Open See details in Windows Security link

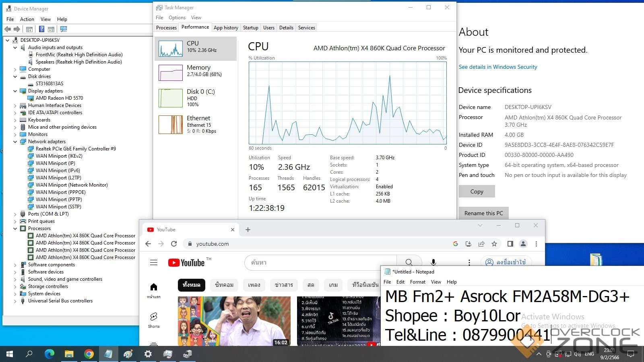[498, 67]
